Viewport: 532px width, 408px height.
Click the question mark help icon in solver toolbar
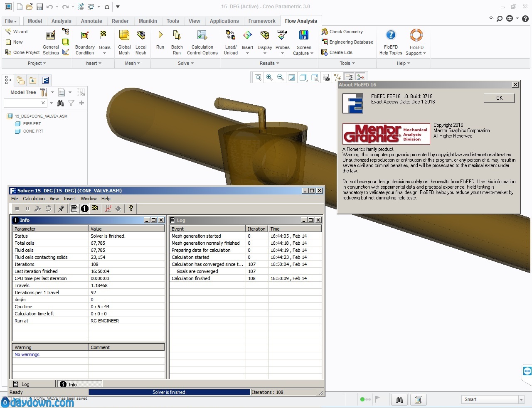(x=131, y=209)
